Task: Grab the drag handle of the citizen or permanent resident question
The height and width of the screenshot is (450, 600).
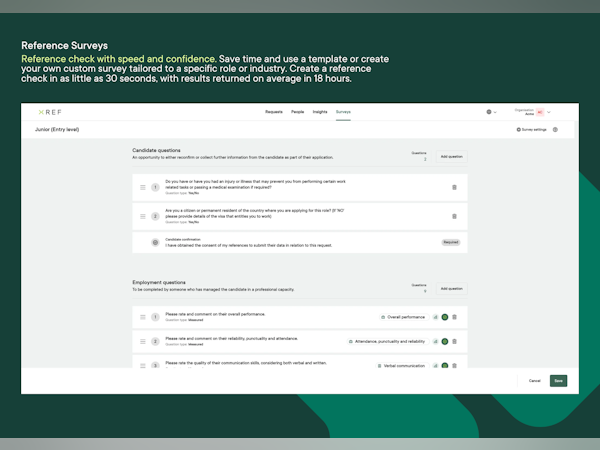Action: click(143, 217)
